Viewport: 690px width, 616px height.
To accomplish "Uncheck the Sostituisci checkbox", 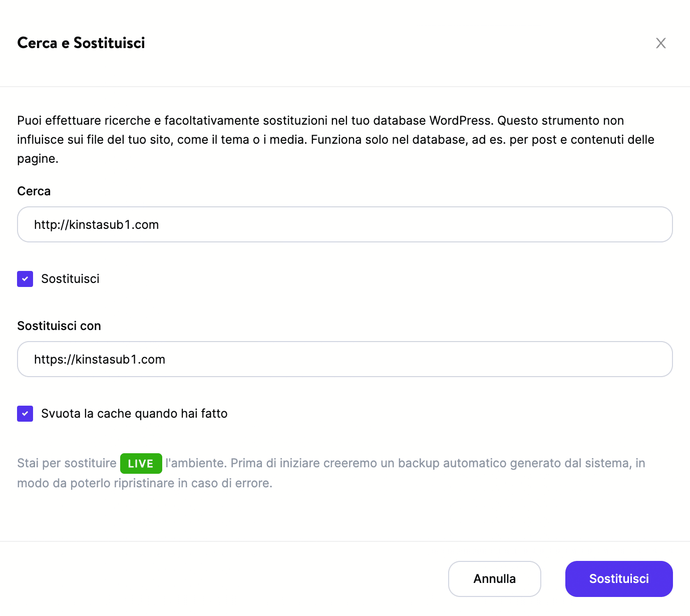I will pos(25,279).
